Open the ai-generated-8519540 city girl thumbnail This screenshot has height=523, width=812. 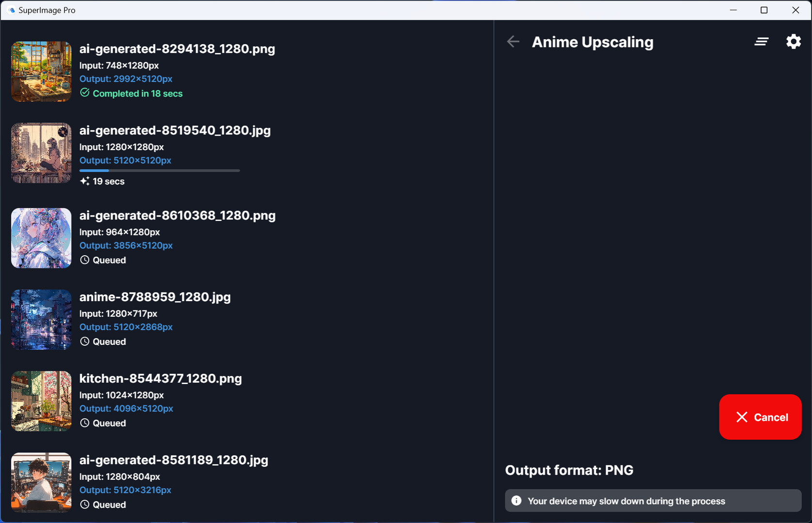click(41, 153)
